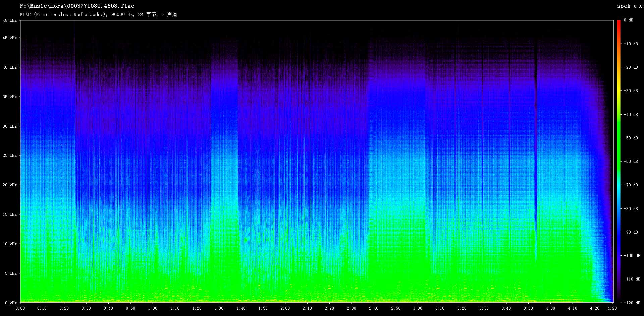Screen dimensions: 644x316
Task: Click the -90 dB scale label
Action: coord(631,232)
